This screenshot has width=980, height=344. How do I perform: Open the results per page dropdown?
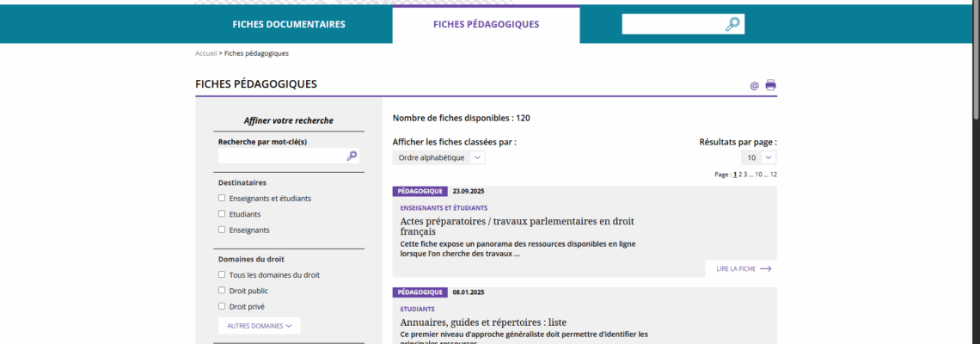(759, 157)
